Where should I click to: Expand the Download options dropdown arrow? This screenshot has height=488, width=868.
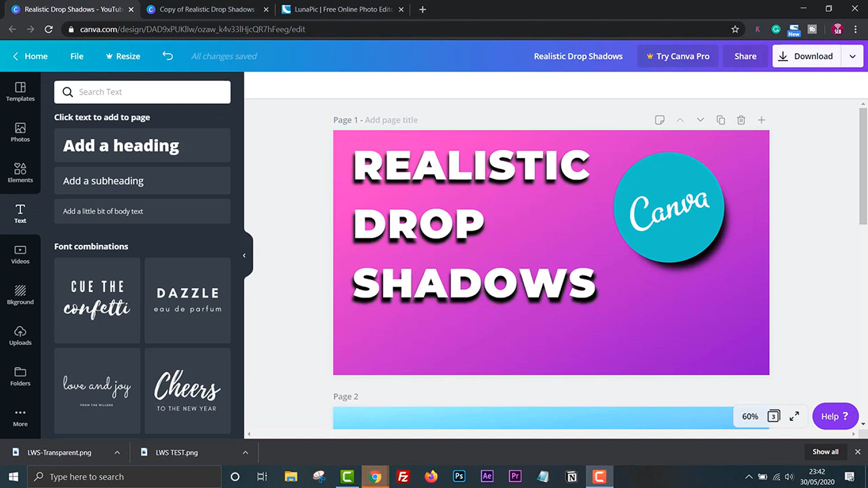[x=852, y=56]
